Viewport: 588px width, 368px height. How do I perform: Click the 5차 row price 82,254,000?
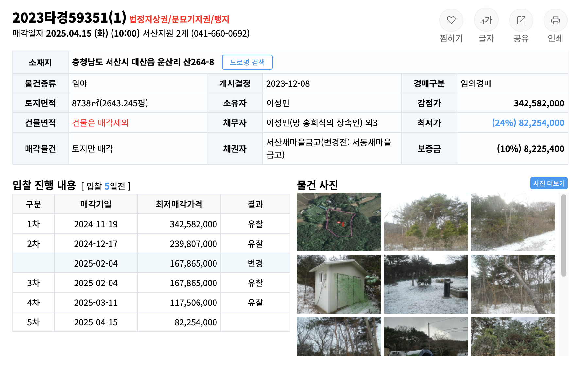pyautogui.click(x=196, y=322)
